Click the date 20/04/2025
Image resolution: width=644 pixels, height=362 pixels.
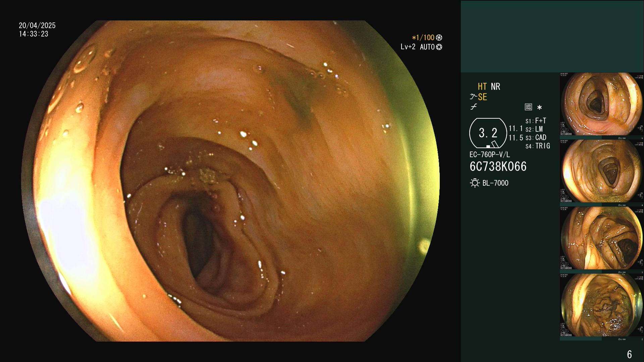point(37,25)
